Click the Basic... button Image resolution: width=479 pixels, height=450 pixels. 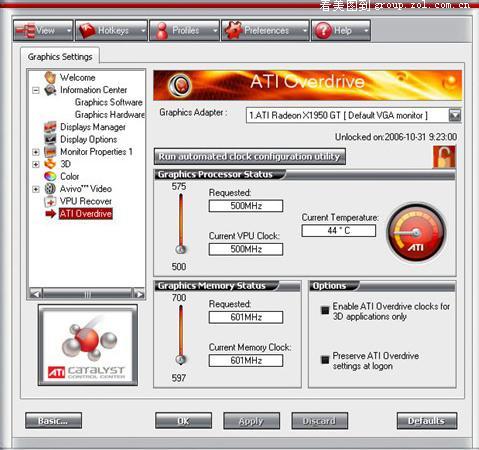53,421
